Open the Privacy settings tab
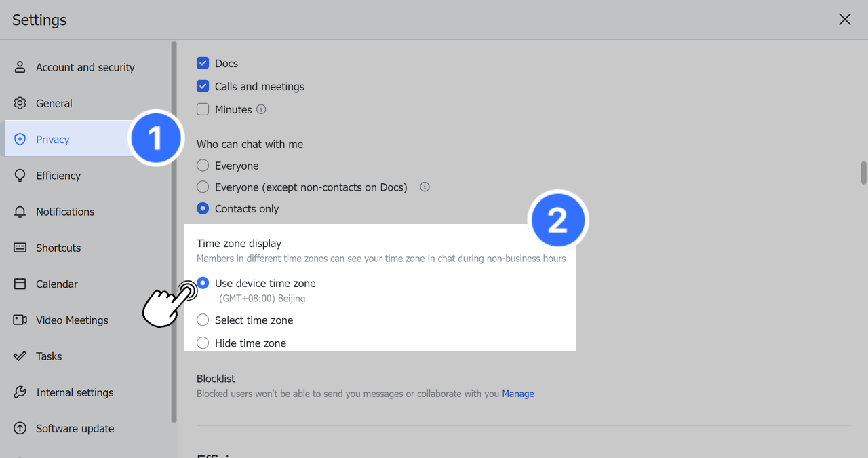Viewport: 868px width, 458px height. click(x=53, y=139)
